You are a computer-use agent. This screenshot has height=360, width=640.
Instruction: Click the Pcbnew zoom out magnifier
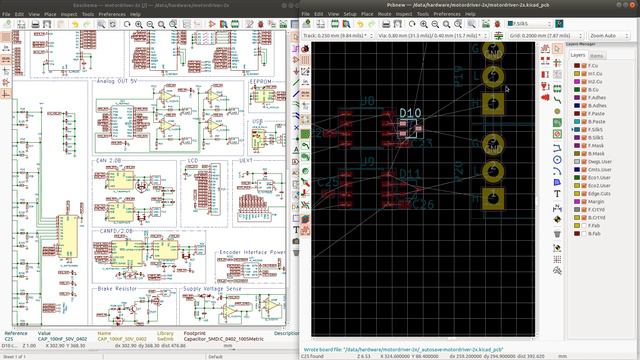pos(435,24)
